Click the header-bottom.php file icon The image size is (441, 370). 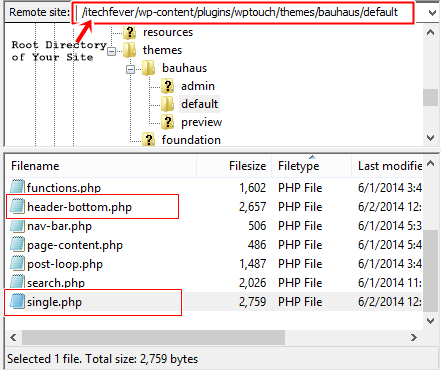(17, 206)
